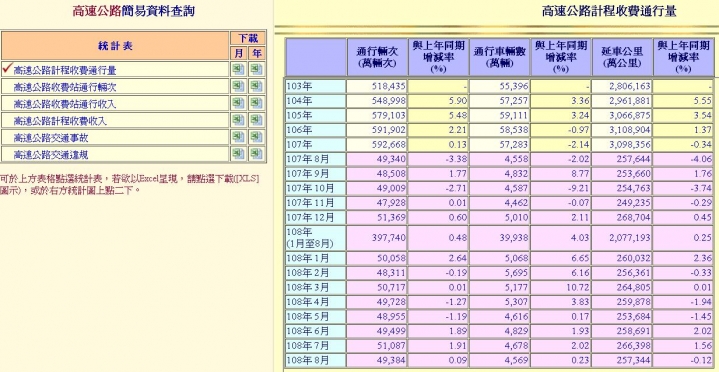Download yearly Excel for 高速公路交通違規
The height and width of the screenshot is (372, 719).
click(x=256, y=154)
